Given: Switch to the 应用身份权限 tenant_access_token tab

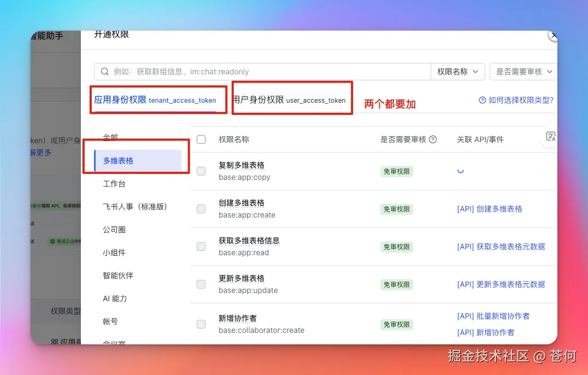Looking at the screenshot, I should click(157, 99).
